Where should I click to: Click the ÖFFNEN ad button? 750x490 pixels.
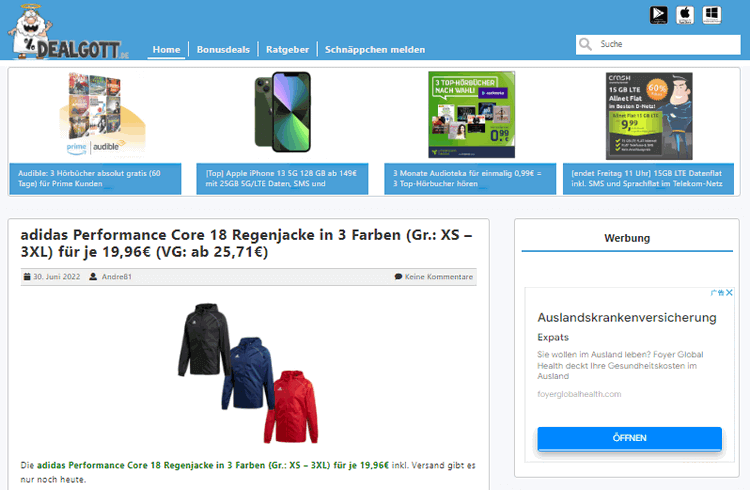(x=629, y=438)
